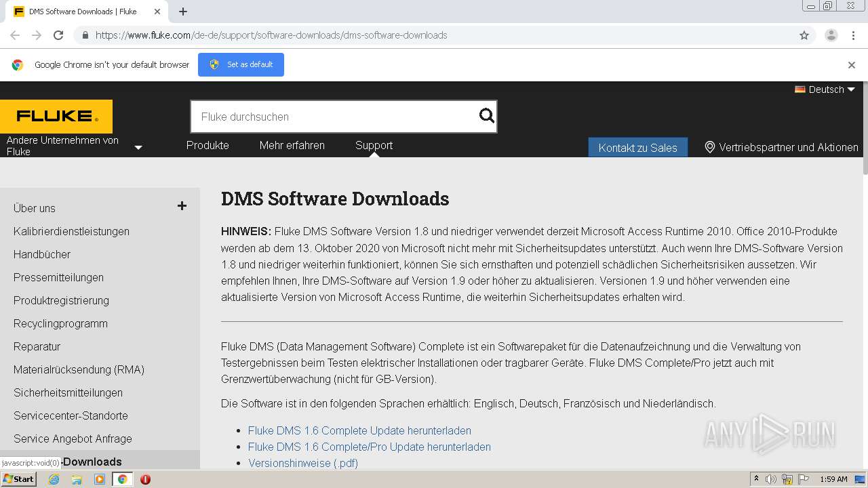Open Pressemitteilungen in sidebar
This screenshot has width=868, height=488.
pos(58,277)
